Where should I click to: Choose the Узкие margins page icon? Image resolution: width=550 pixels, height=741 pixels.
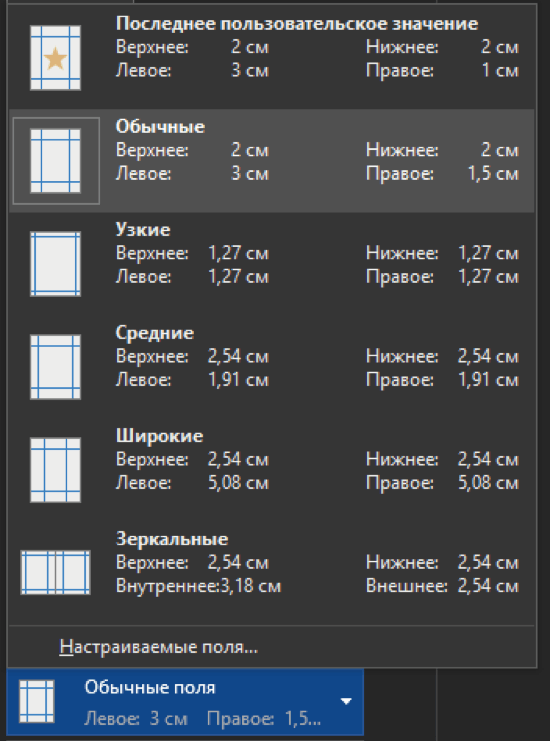click(x=55, y=264)
